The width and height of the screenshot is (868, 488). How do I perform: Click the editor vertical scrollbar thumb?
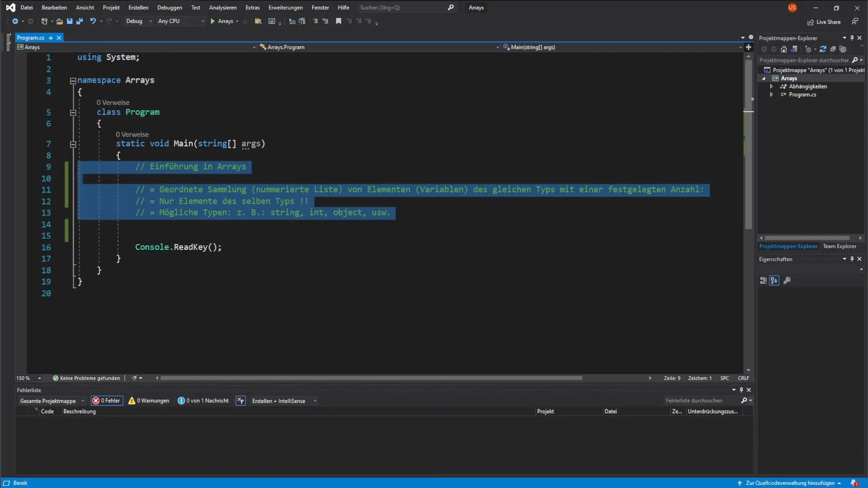tap(748, 145)
